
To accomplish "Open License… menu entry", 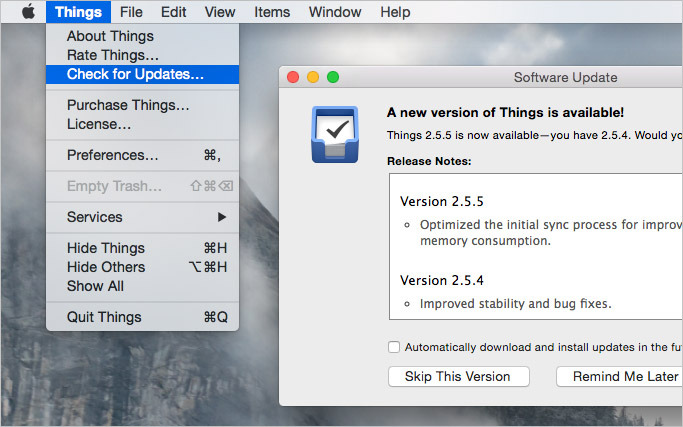I will point(142,124).
